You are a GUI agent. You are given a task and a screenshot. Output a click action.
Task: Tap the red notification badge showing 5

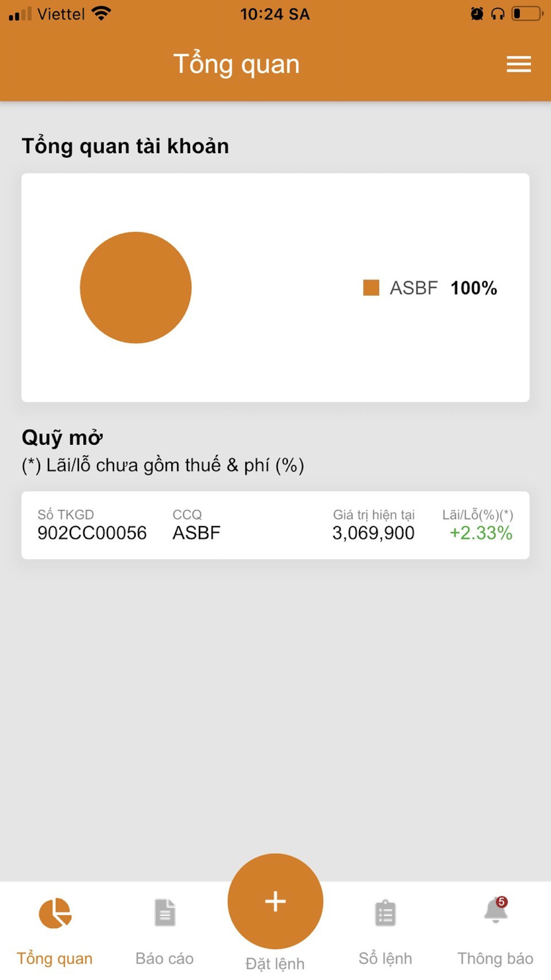pos(501,902)
